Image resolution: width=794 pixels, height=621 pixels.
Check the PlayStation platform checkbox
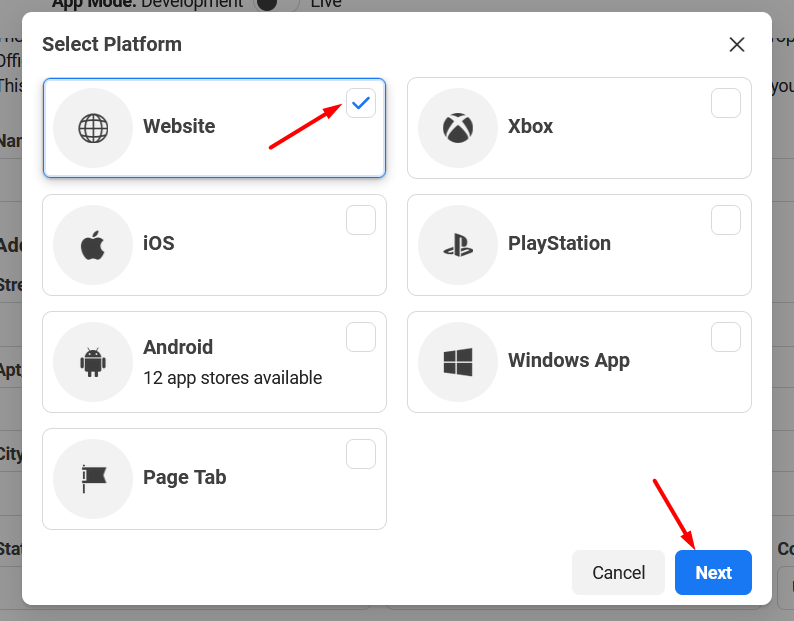726,220
